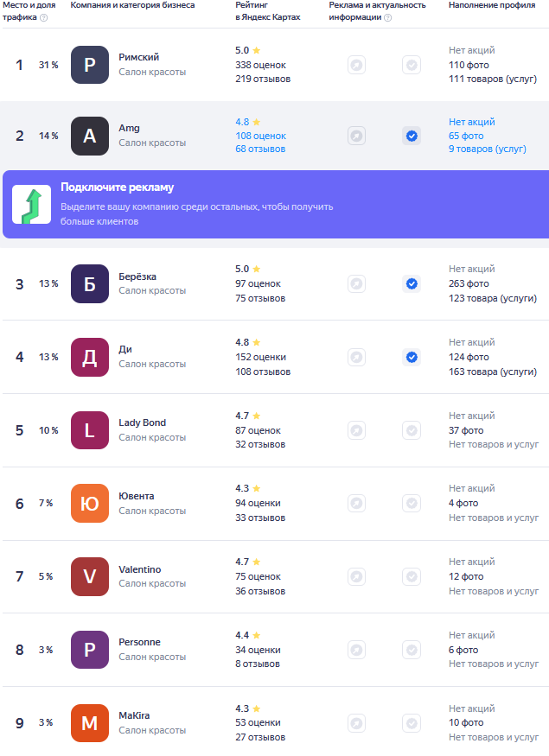Open the '108 оценок' link for Amg
The height and width of the screenshot is (756, 549).
(x=260, y=136)
